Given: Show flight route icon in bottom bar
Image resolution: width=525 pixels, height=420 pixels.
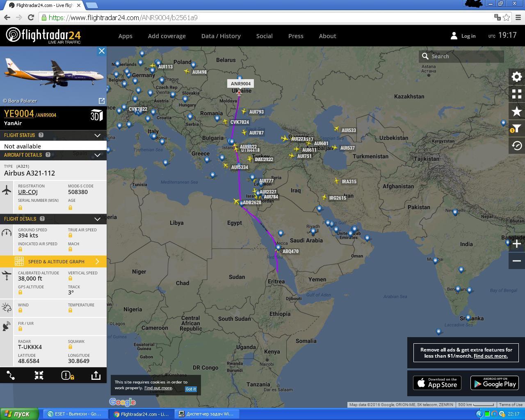Looking at the screenshot, I should pos(11,375).
